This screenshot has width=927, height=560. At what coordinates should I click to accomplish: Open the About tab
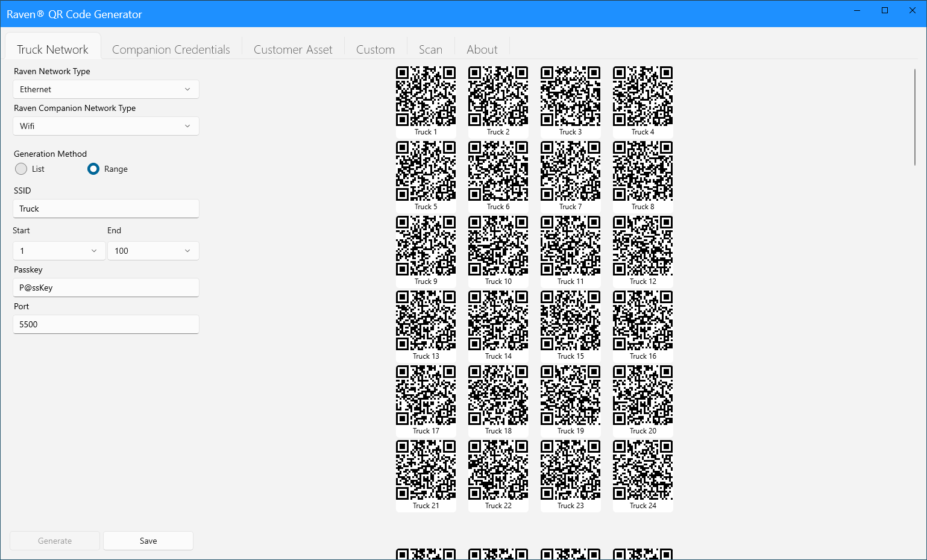482,49
